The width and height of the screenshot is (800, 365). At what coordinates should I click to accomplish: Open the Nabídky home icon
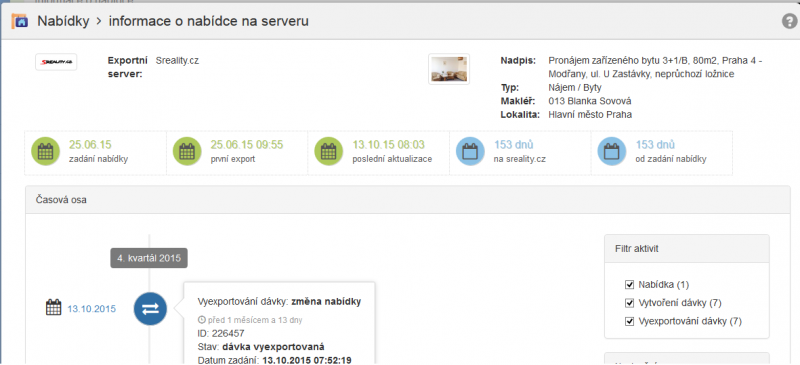[19, 21]
